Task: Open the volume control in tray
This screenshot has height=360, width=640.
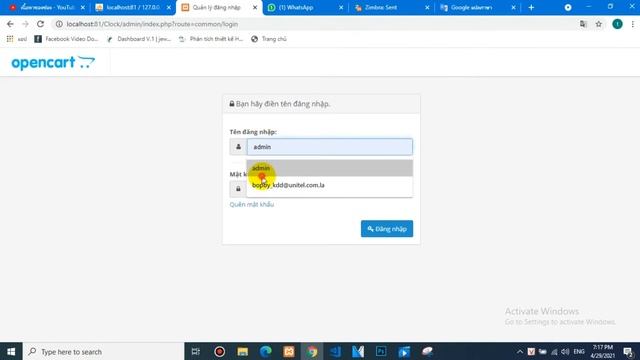Action: pyautogui.click(x=565, y=351)
